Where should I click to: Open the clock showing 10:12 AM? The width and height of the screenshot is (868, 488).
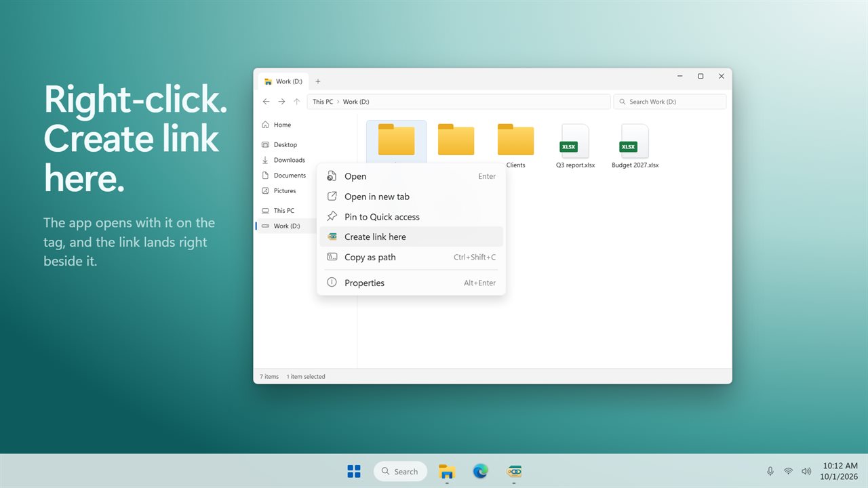[x=840, y=471]
